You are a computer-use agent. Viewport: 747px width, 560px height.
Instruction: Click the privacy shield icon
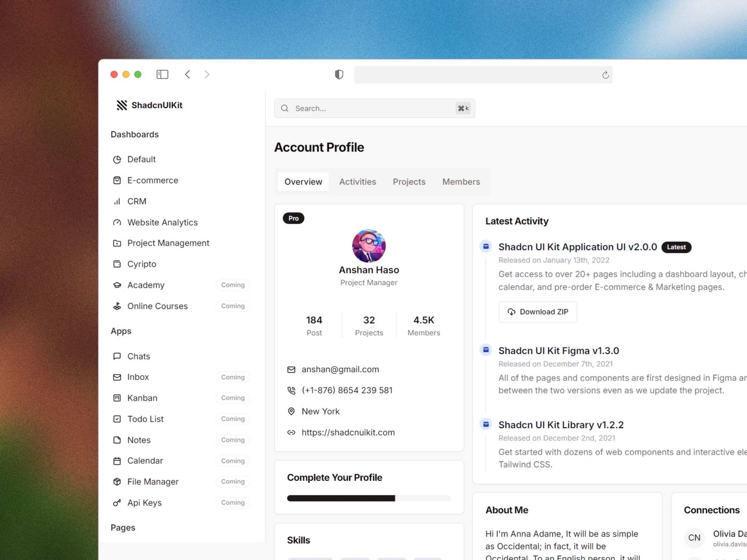[x=339, y=74]
